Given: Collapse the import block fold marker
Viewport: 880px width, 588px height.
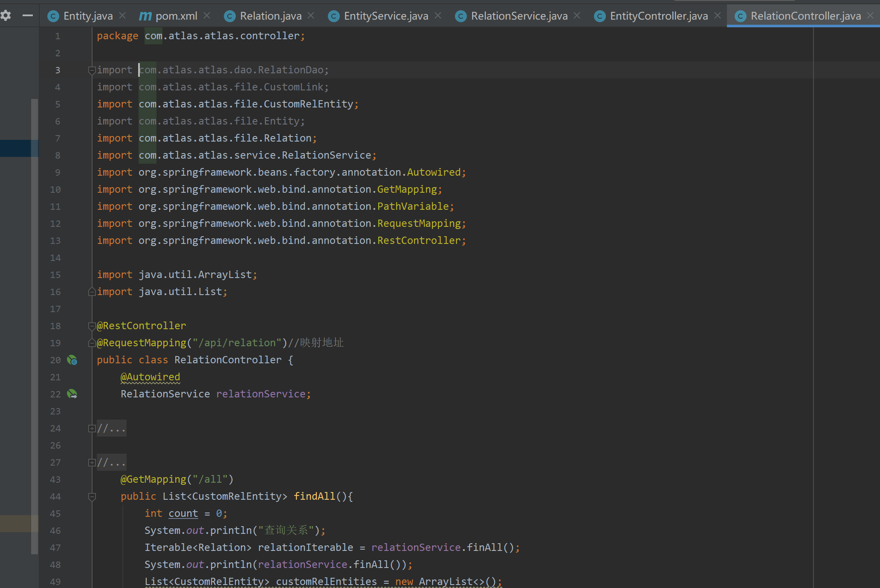Looking at the screenshot, I should click(x=92, y=70).
